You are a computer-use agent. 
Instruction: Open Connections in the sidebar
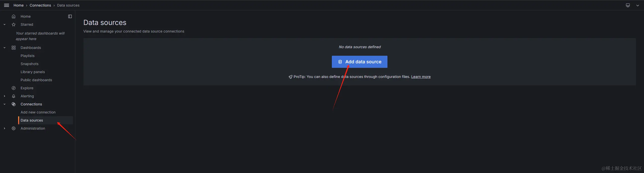(x=31, y=104)
